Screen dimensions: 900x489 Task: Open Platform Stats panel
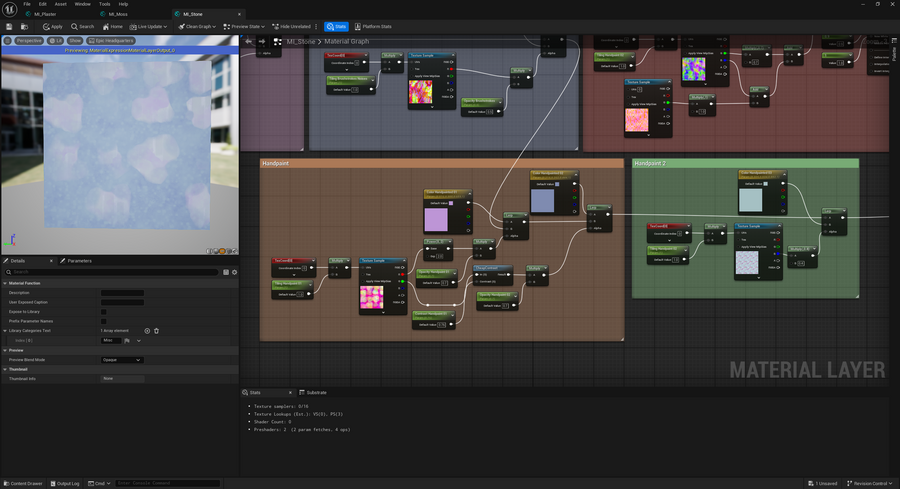tap(373, 26)
